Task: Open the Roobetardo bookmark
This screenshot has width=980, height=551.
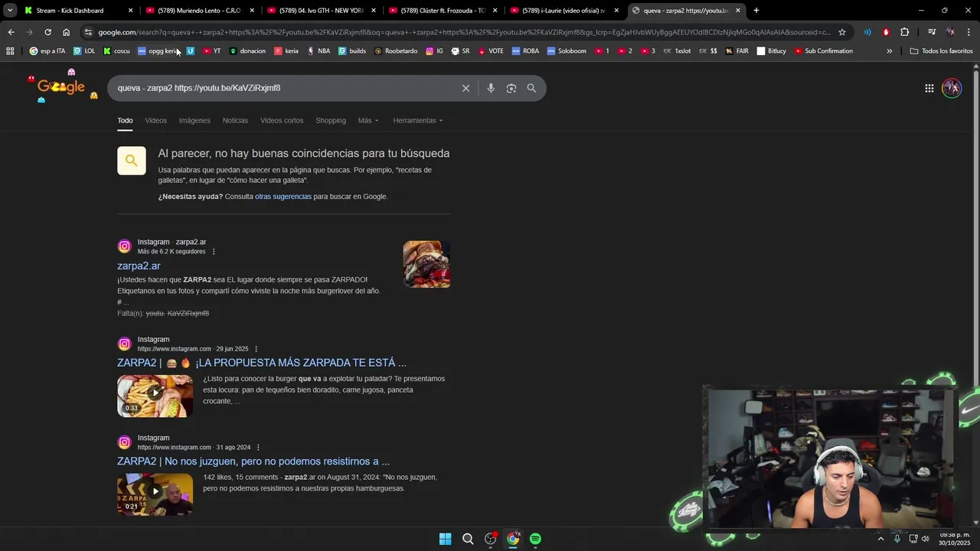Action: (x=396, y=51)
